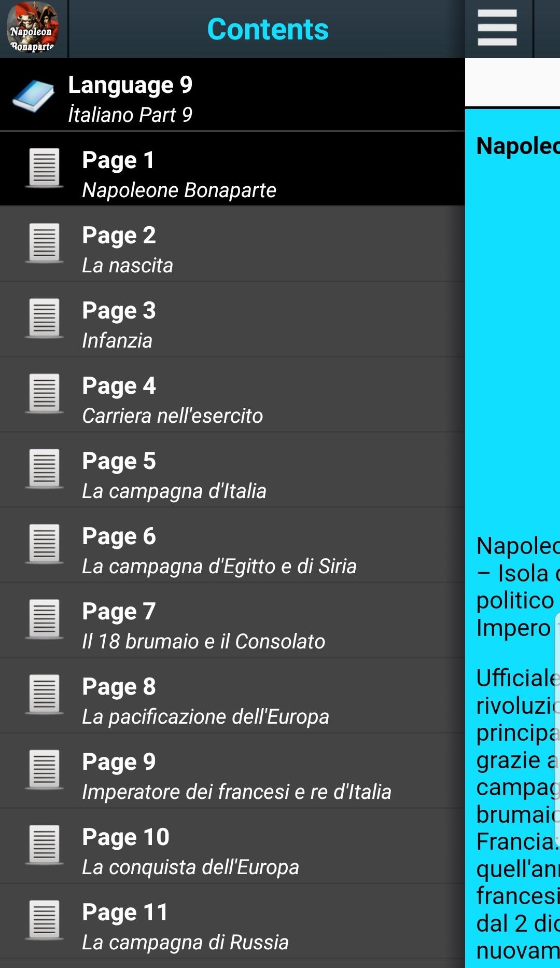Viewport: 560px width, 968px height.
Task: Collapse the Language 9 Italiano Part 9 header
Action: (x=232, y=95)
